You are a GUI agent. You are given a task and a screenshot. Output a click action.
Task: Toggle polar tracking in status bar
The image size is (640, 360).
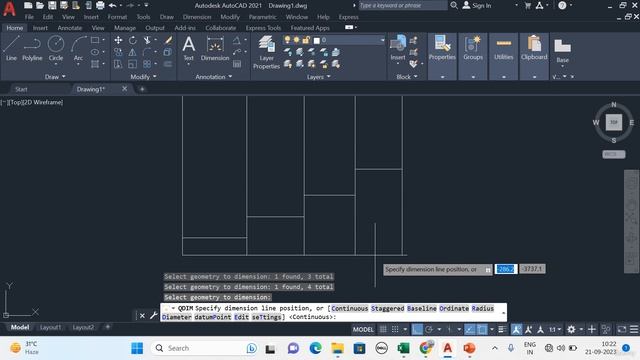tap(429, 329)
